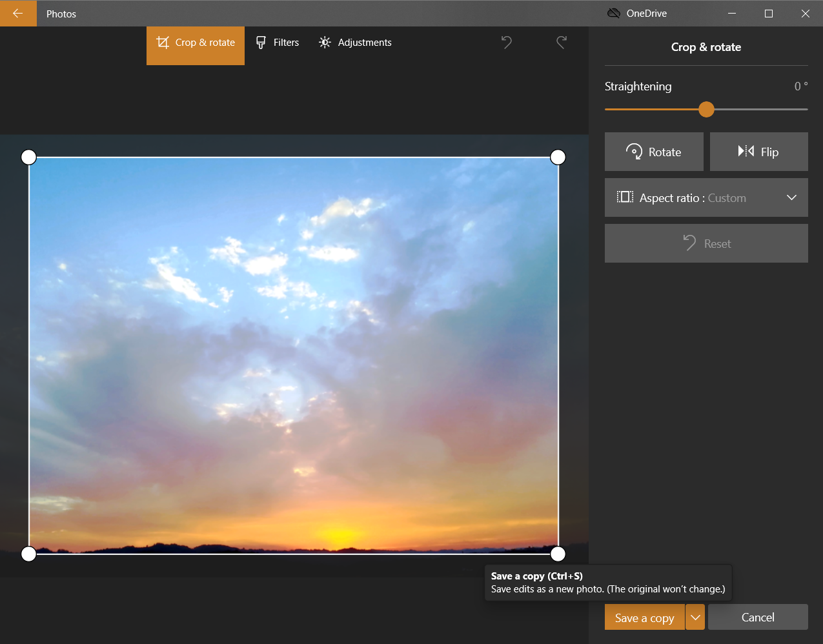The height and width of the screenshot is (644, 823).
Task: Click the undo arrow icon
Action: [x=507, y=43]
